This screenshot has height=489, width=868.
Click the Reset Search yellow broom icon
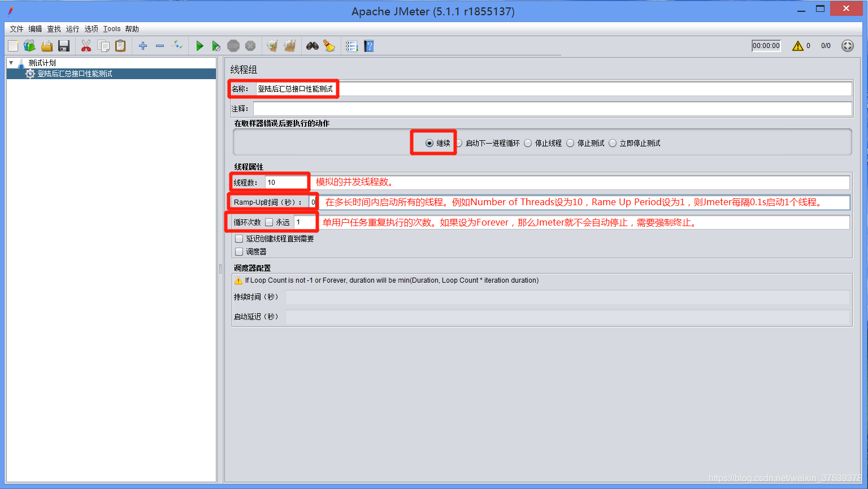click(x=329, y=46)
